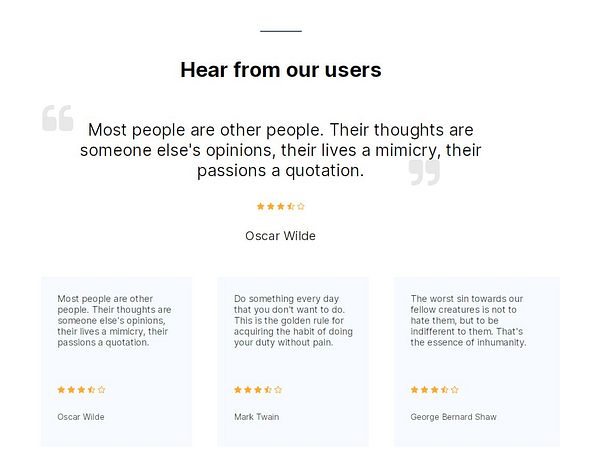Click the large featured quote text

coord(280,150)
